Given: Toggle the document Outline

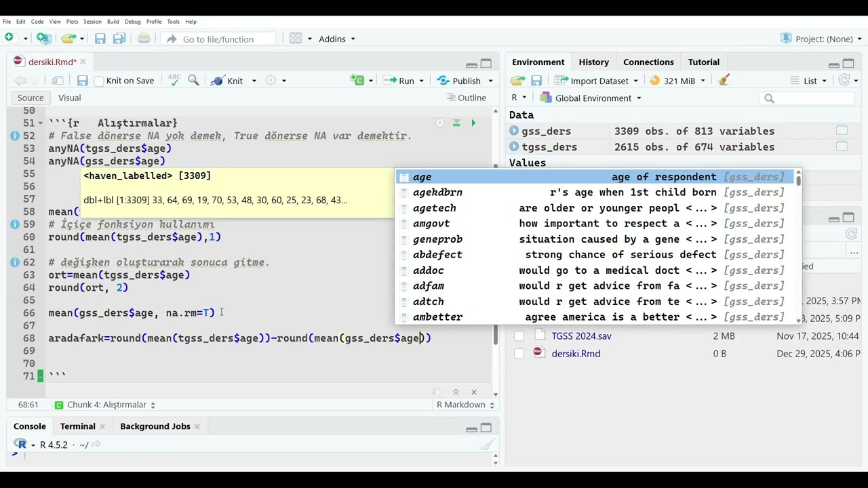Looking at the screenshot, I should pyautogui.click(x=467, y=98).
